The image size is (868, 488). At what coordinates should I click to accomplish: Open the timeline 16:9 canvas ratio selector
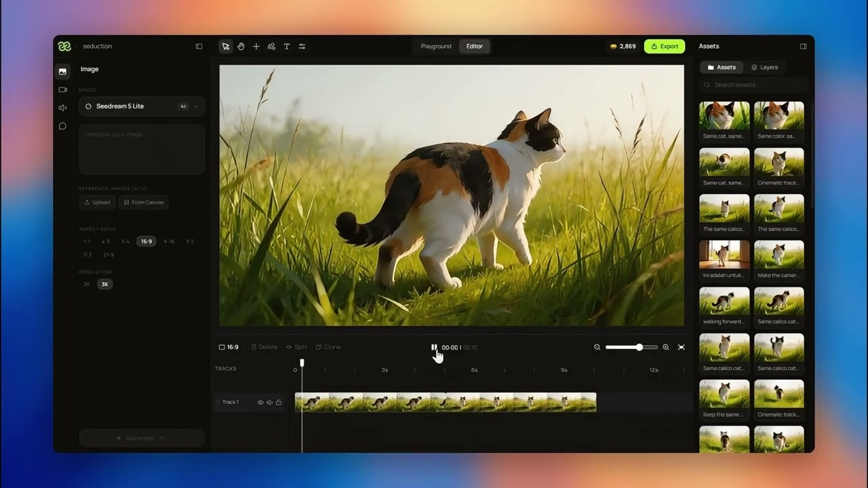[x=229, y=347]
